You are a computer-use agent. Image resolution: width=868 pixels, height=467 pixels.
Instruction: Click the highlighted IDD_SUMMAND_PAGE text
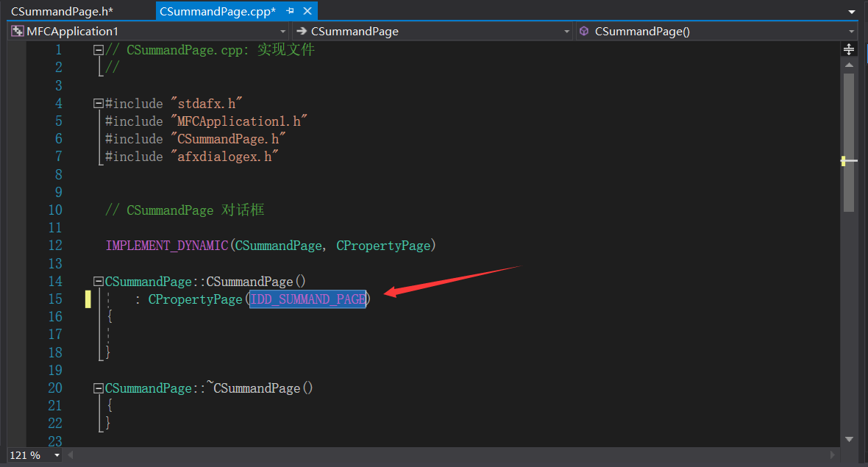pyautogui.click(x=307, y=299)
